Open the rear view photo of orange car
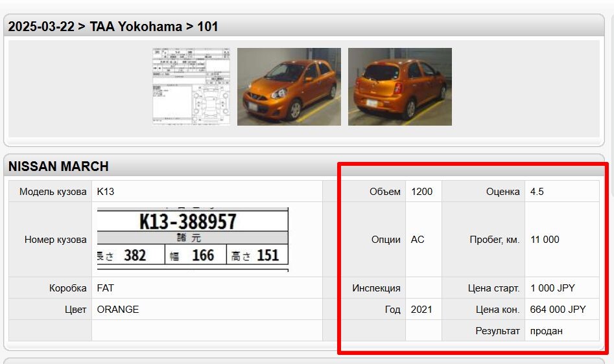 pyautogui.click(x=400, y=87)
